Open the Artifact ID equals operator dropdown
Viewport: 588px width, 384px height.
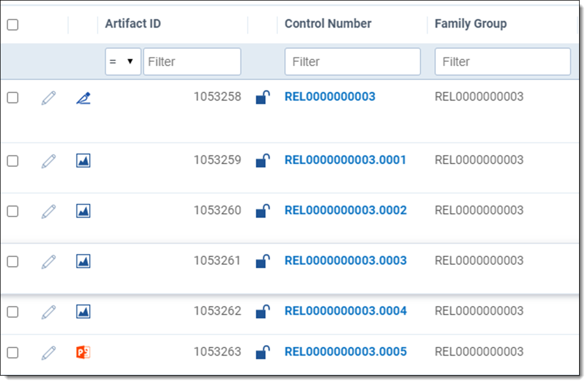(x=122, y=61)
